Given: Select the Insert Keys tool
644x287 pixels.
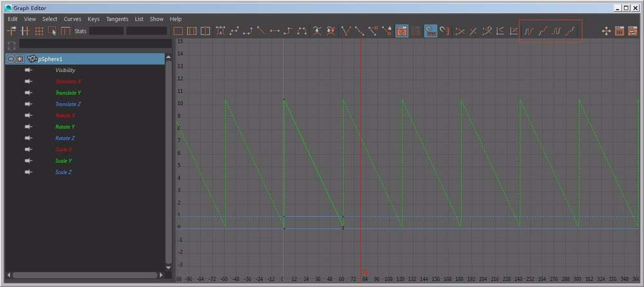Looking at the screenshot, I should pyautogui.click(x=25, y=31).
